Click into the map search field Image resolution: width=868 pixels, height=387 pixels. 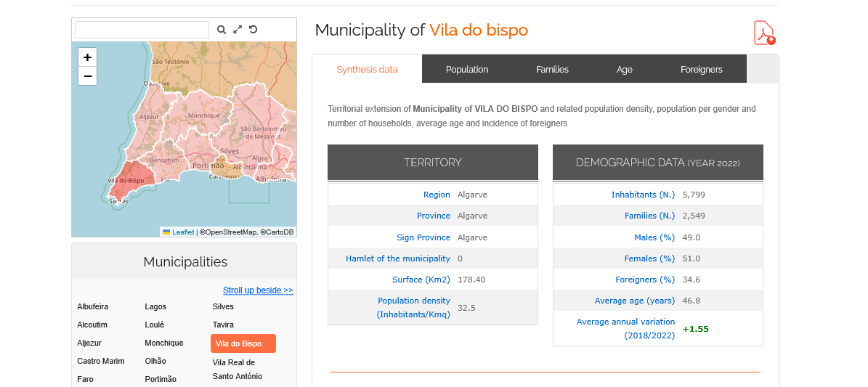coord(142,30)
